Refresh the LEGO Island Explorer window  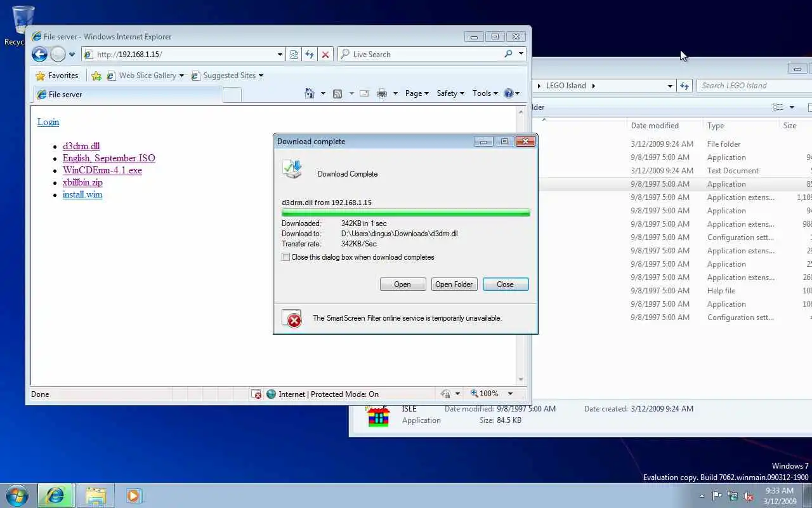pyautogui.click(x=684, y=86)
